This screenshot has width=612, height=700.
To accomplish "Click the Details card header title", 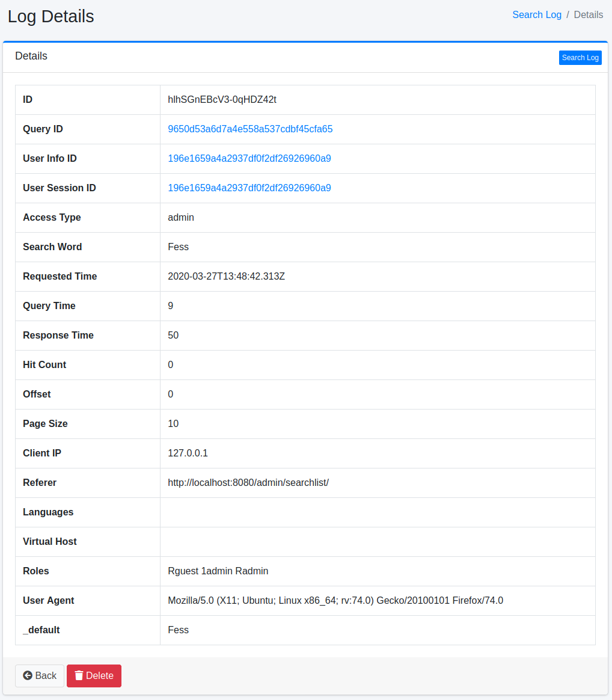I will tap(31, 56).
